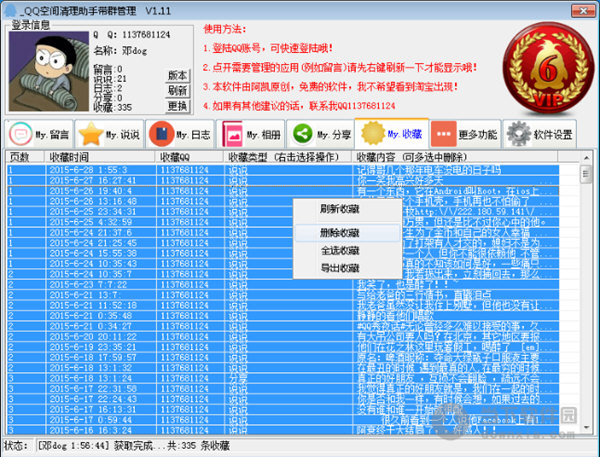This screenshot has width=600, height=457.
Task: Select row dated 2015-6-21 11:52:18
Action: coord(283,305)
